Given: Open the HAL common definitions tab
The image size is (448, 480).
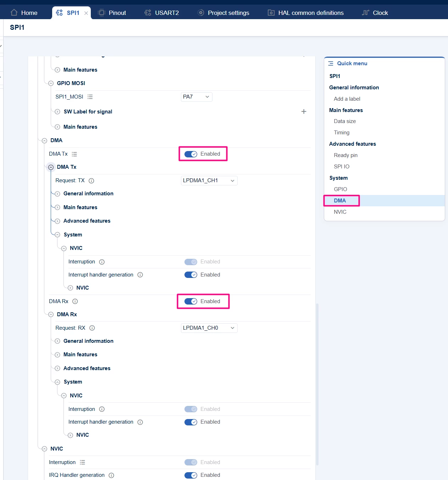Looking at the screenshot, I should click(x=306, y=13).
